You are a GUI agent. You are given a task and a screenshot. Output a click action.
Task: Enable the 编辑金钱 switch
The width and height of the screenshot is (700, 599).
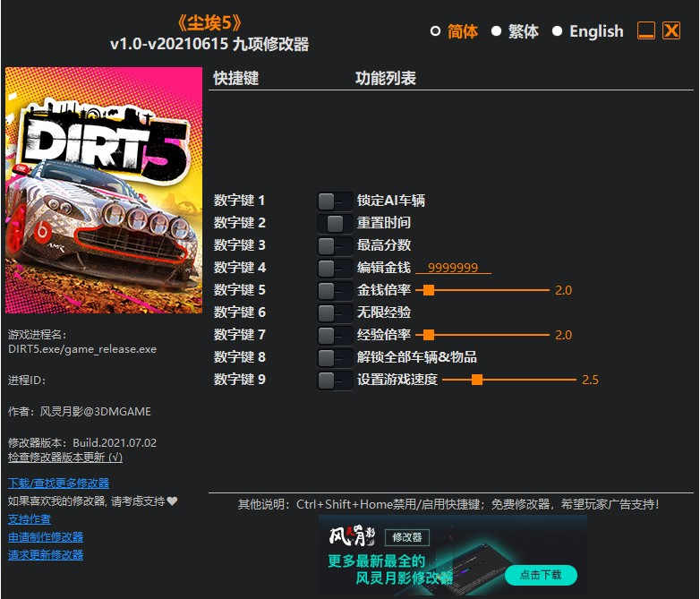(x=335, y=268)
